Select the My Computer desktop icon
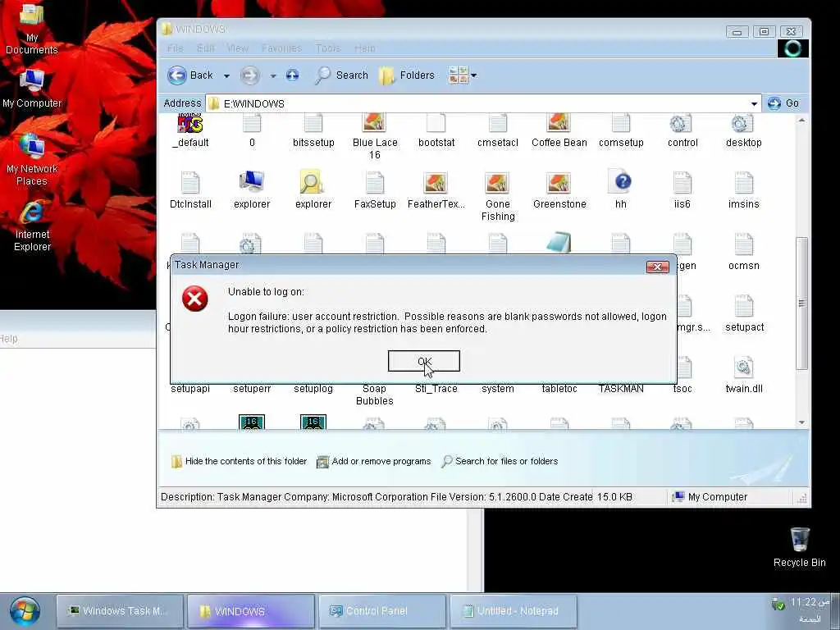 32,89
